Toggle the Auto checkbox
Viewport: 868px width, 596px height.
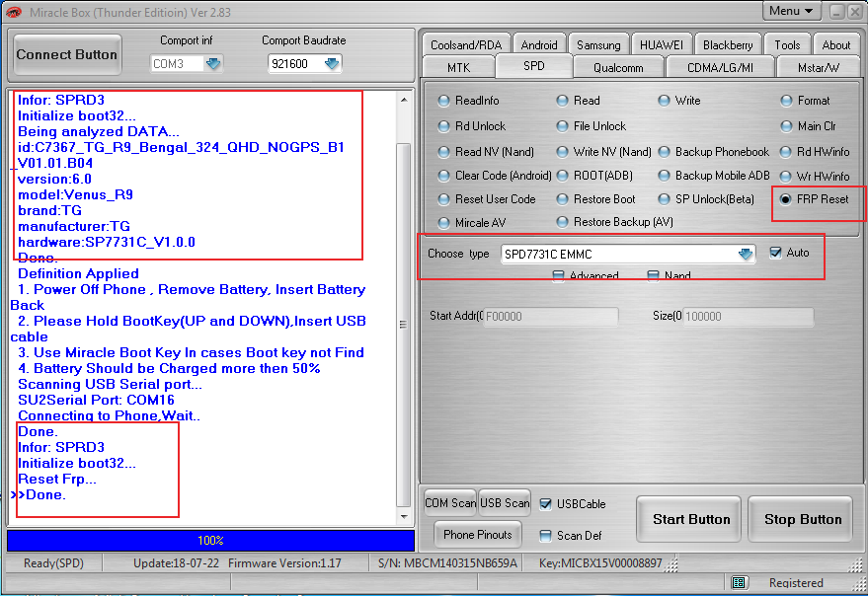[x=775, y=253]
